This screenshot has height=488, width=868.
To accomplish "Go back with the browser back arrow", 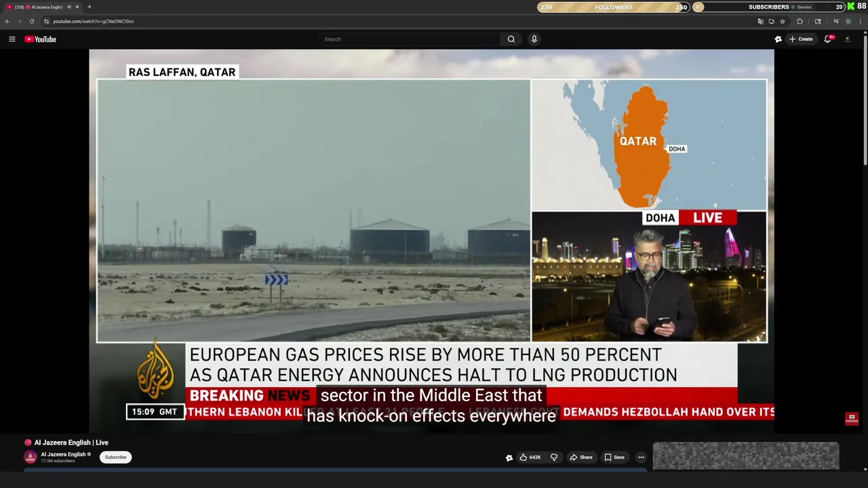I will pyautogui.click(x=7, y=21).
